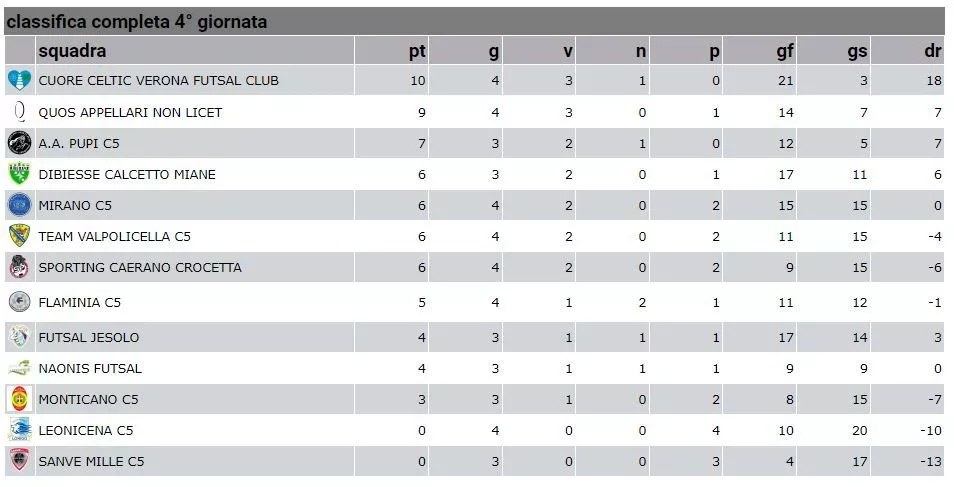Image resolution: width=954 pixels, height=487 pixels.
Task: Click the A.A. Pupi C5 black crest
Action: pos(19,143)
